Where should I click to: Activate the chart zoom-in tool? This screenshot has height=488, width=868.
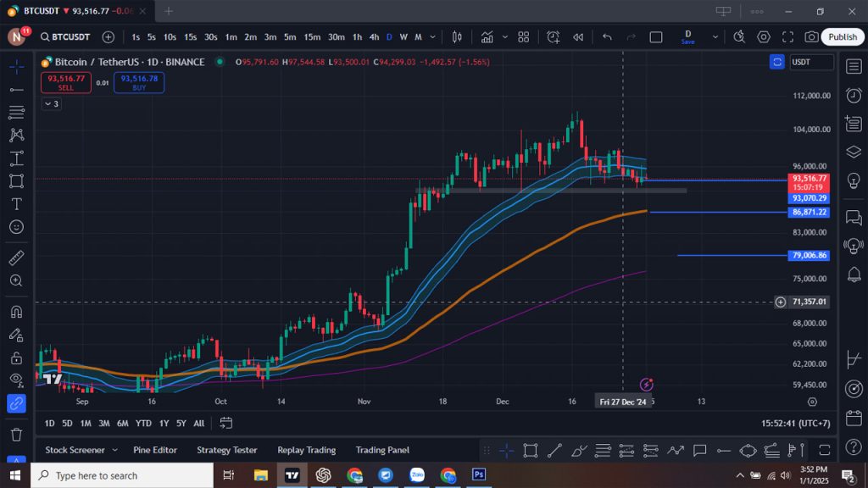coord(16,280)
